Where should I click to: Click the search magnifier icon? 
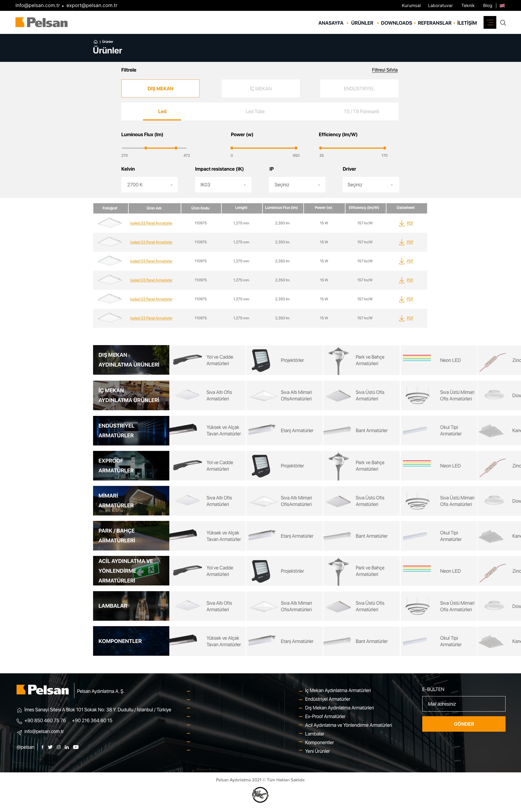pyautogui.click(x=503, y=23)
